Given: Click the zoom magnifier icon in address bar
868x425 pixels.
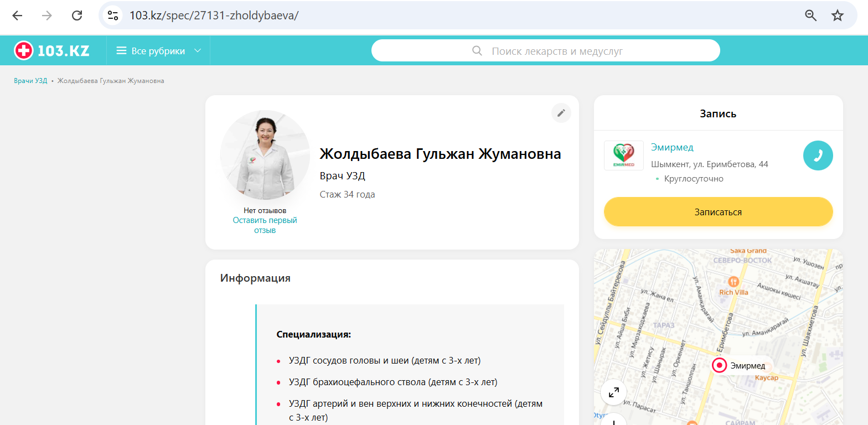Looking at the screenshot, I should pyautogui.click(x=810, y=15).
